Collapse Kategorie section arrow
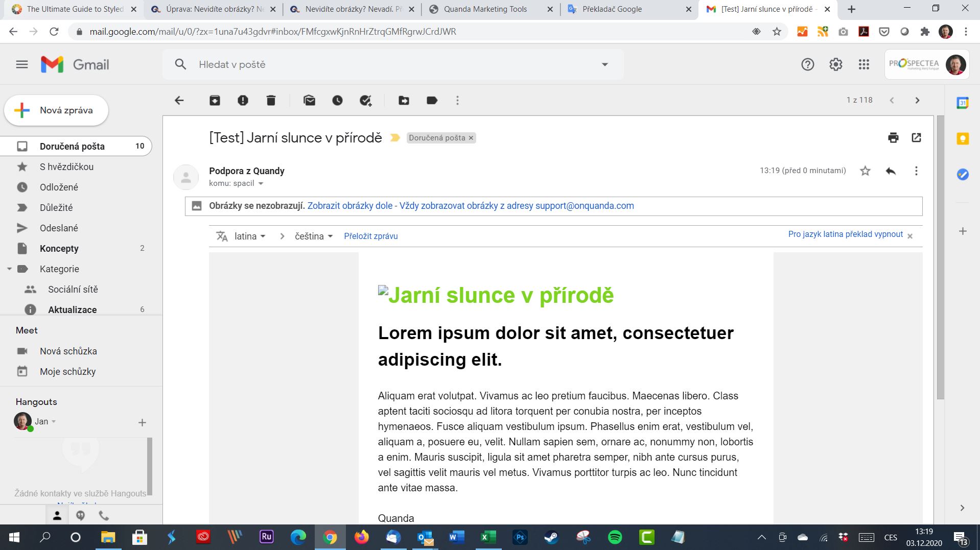Image resolution: width=980 pixels, height=550 pixels. click(9, 269)
